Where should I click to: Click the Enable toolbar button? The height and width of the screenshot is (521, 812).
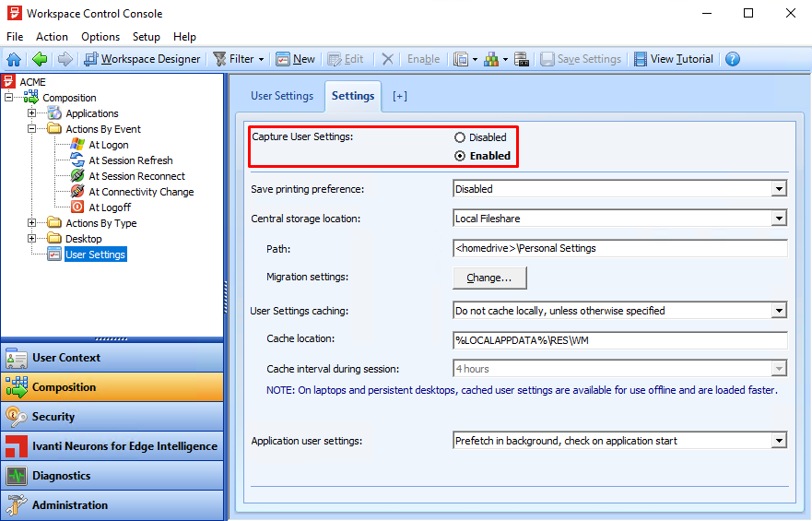click(x=423, y=60)
